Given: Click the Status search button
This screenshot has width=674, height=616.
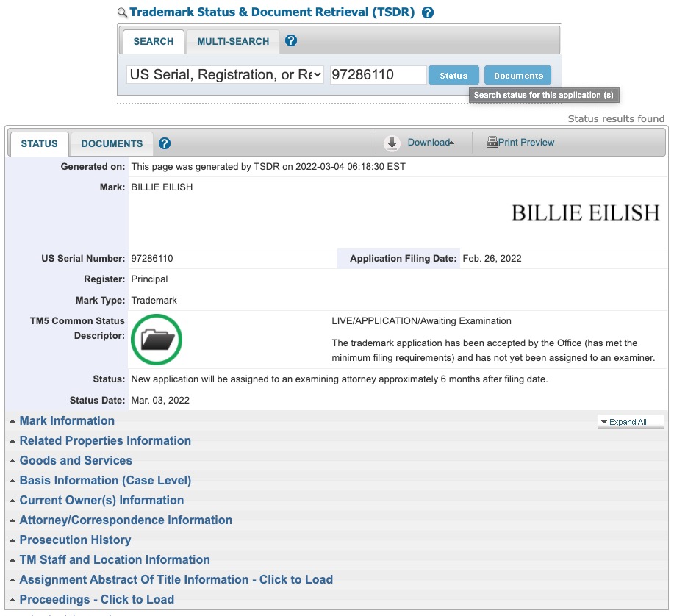Looking at the screenshot, I should 454,74.
